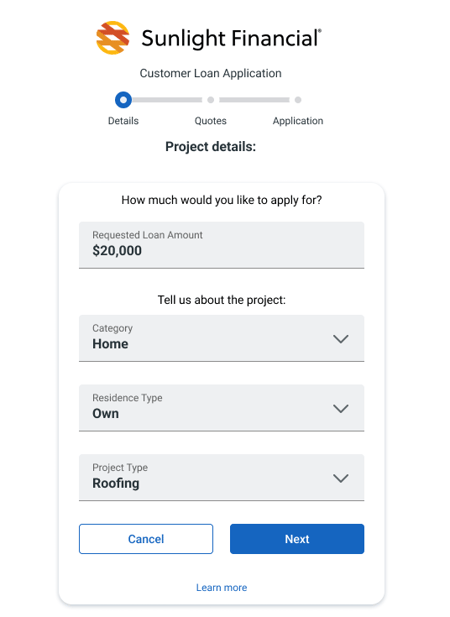This screenshot has width=450, height=617.
Task: Open the Category dropdown showing Home
Action: pyautogui.click(x=221, y=338)
